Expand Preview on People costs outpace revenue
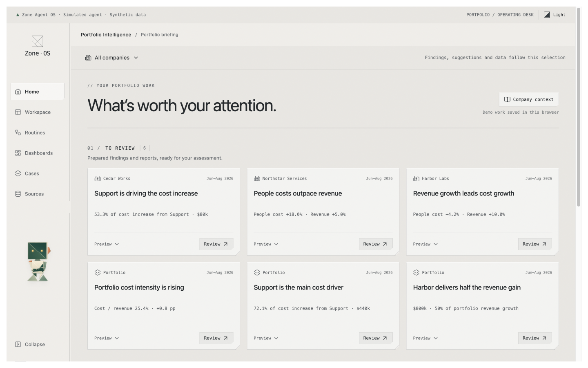 [x=266, y=244]
